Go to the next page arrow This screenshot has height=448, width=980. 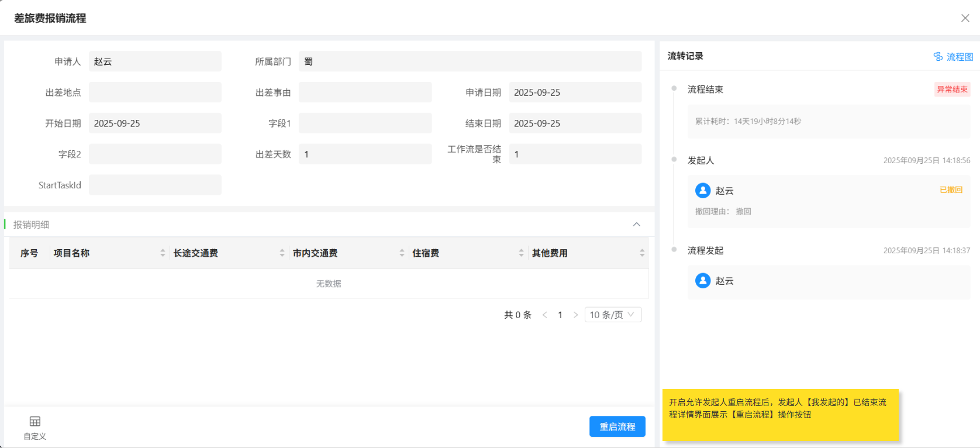(575, 315)
